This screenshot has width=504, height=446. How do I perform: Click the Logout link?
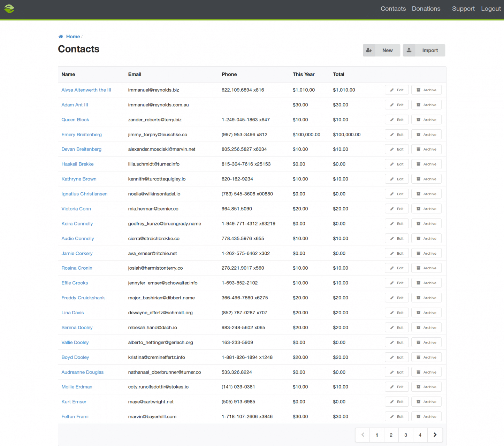(x=491, y=9)
